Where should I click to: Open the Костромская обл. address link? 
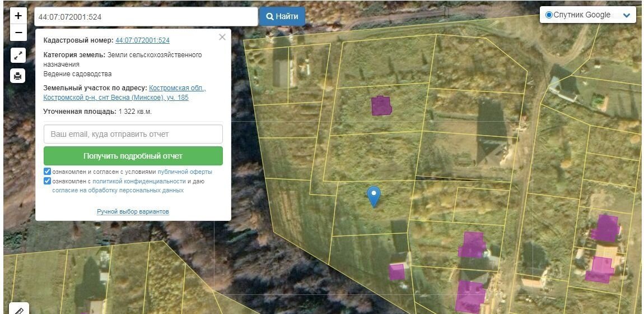coord(177,88)
